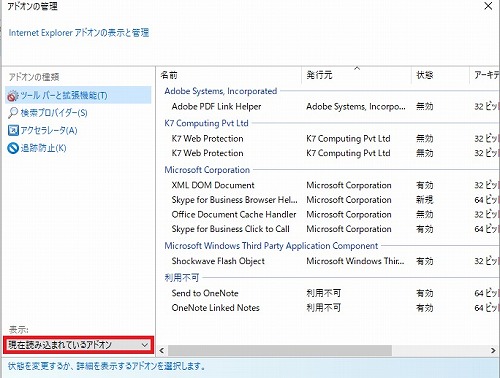Collapse Microsoft Windows Third Party Application Component group
Screen dimensions: 500x378
coord(271,246)
